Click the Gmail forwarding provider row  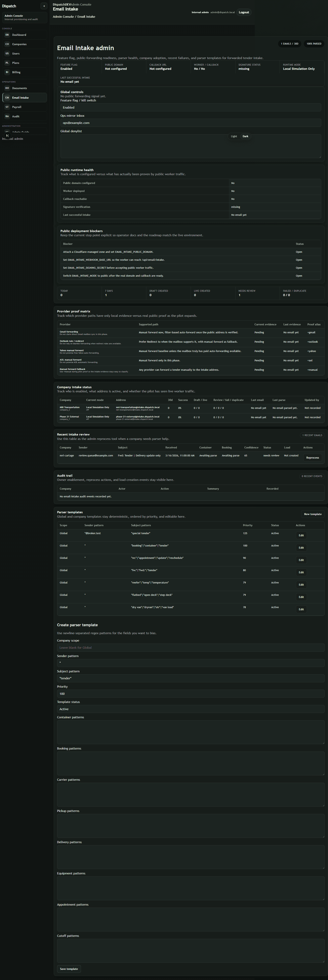[190, 333]
